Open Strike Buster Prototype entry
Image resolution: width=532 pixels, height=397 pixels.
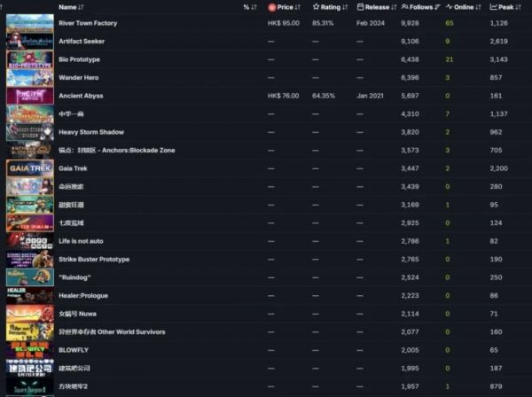pyautogui.click(x=94, y=259)
